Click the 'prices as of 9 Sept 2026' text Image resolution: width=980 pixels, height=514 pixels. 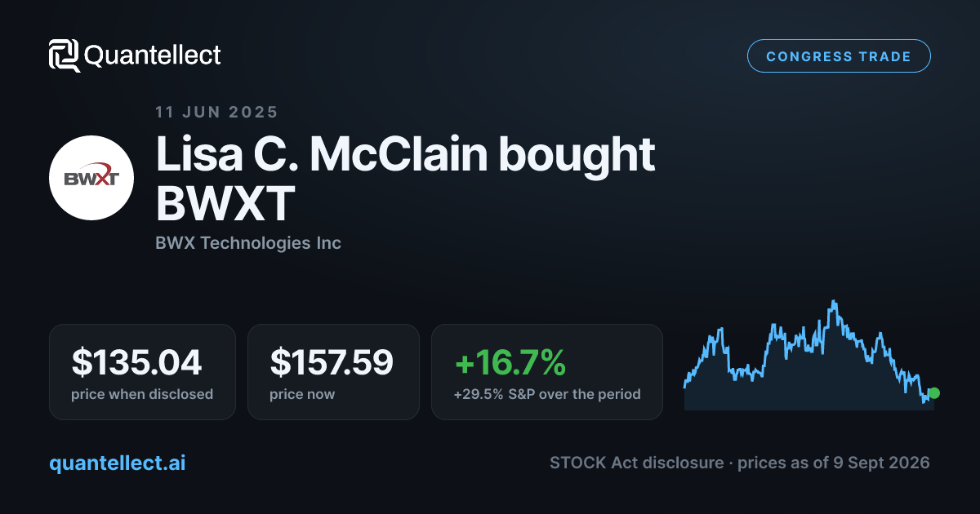tap(834, 463)
